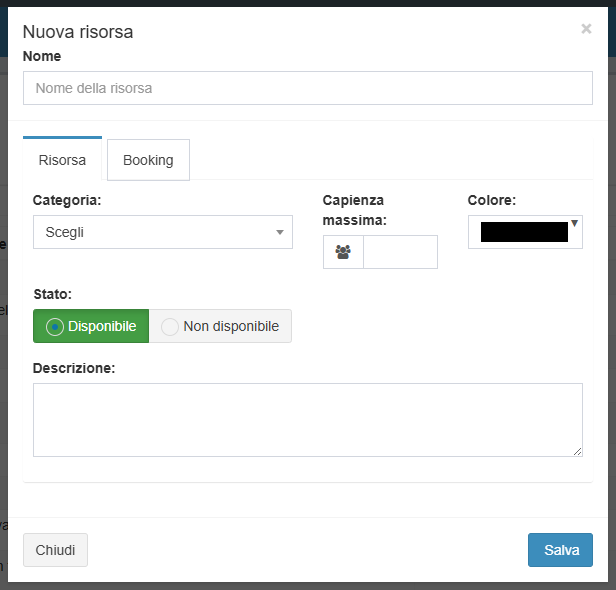The width and height of the screenshot is (616, 590).
Task: Select the Non disponibile status option
Action: [220, 326]
